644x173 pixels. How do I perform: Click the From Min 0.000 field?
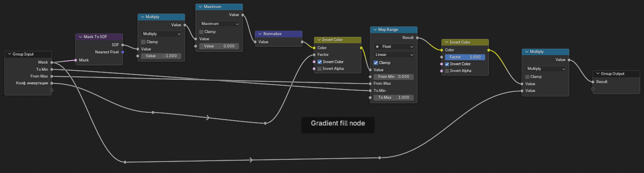[x=393, y=77]
